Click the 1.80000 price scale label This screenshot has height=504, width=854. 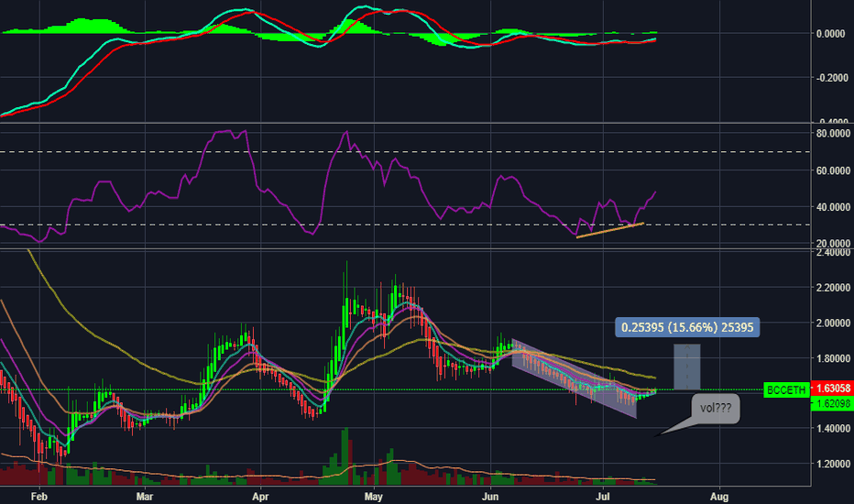click(833, 358)
